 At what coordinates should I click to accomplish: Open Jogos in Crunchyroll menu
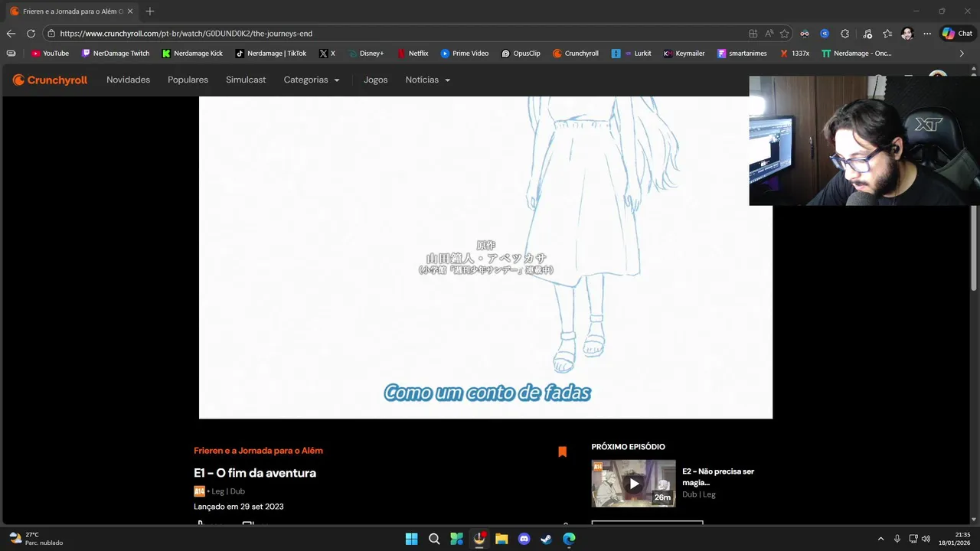pyautogui.click(x=375, y=80)
